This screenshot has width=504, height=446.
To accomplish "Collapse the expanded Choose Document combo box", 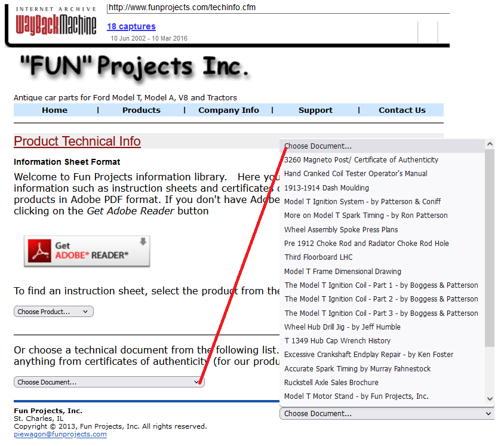I will (386, 413).
